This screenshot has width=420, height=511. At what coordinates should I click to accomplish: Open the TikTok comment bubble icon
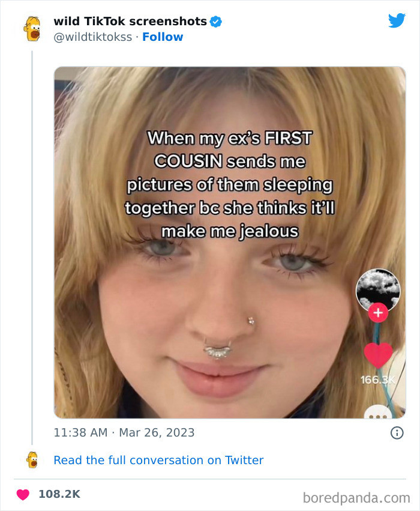click(378, 413)
